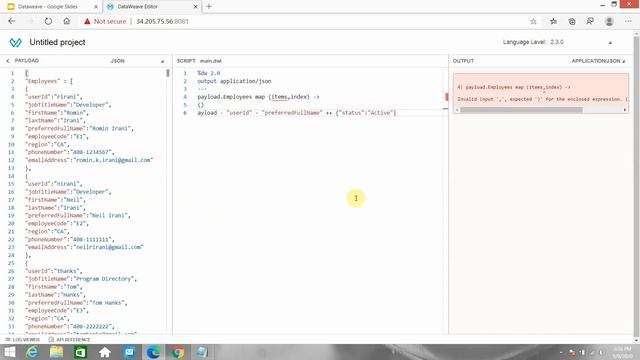The width and height of the screenshot is (640, 360).
Task: Click the '%dw 2.0' header line
Action: [209, 73]
